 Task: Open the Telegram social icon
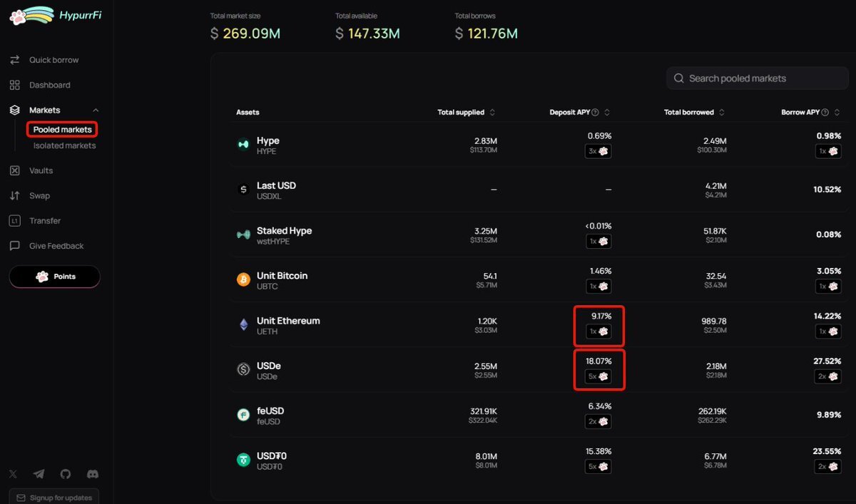pos(39,474)
